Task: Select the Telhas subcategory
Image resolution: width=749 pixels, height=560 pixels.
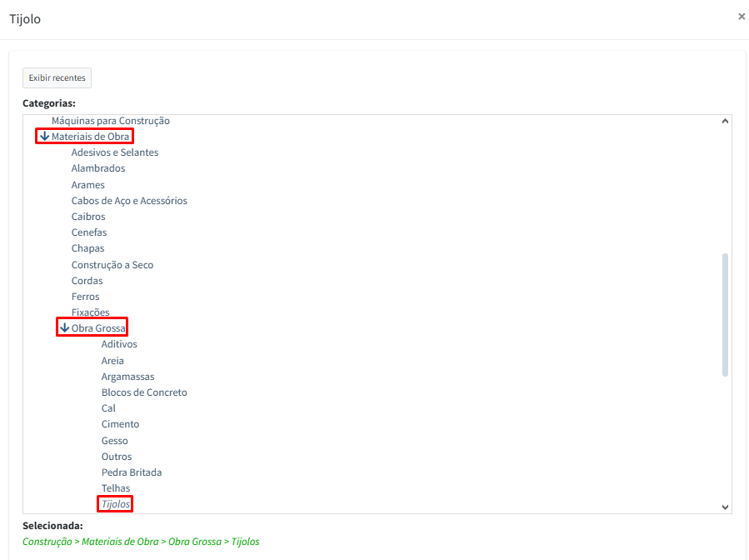Action: 116,488
